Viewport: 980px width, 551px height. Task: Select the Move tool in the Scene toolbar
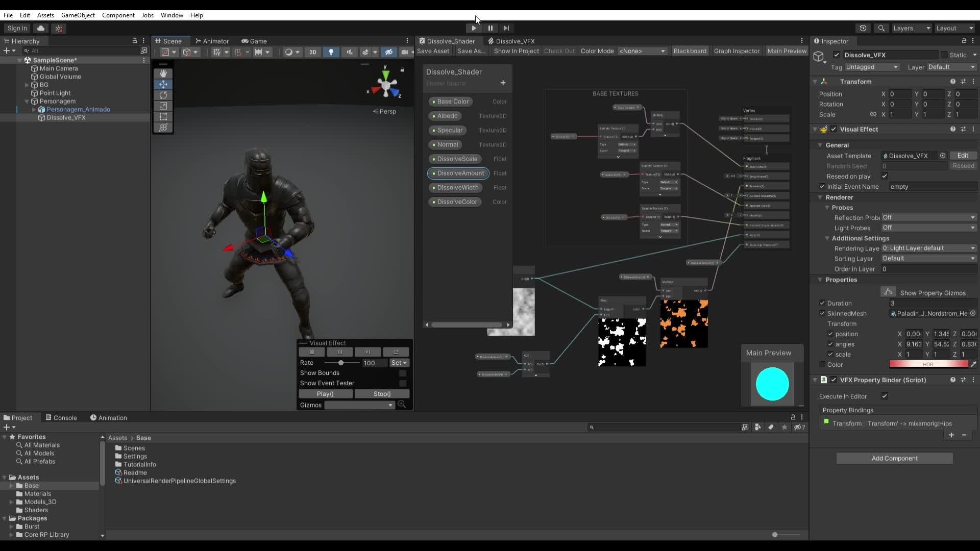point(163,84)
